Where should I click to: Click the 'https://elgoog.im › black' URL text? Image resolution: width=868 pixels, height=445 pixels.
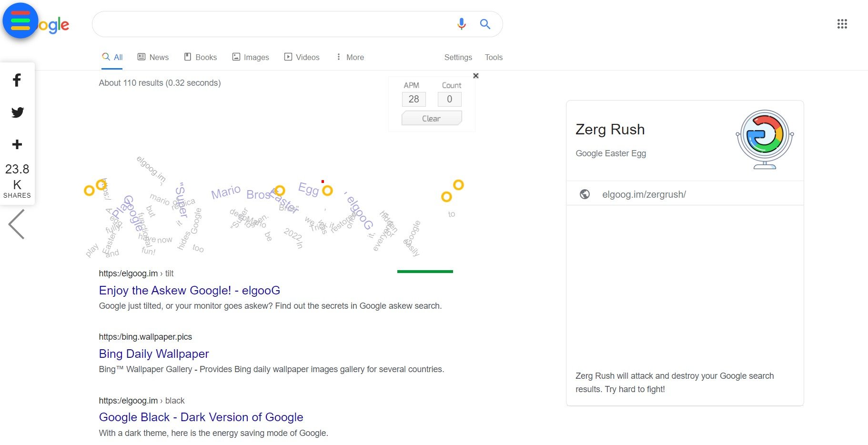click(141, 401)
